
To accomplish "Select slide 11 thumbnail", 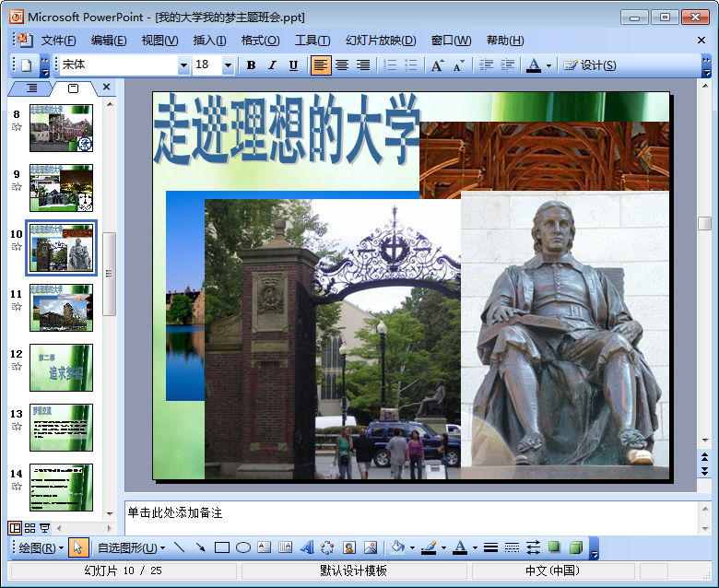I will [x=62, y=308].
